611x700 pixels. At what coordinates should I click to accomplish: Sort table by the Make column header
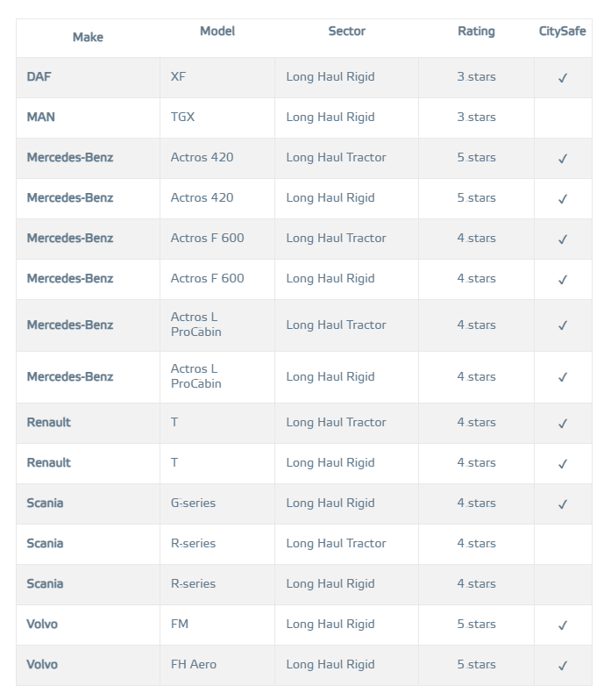point(88,37)
